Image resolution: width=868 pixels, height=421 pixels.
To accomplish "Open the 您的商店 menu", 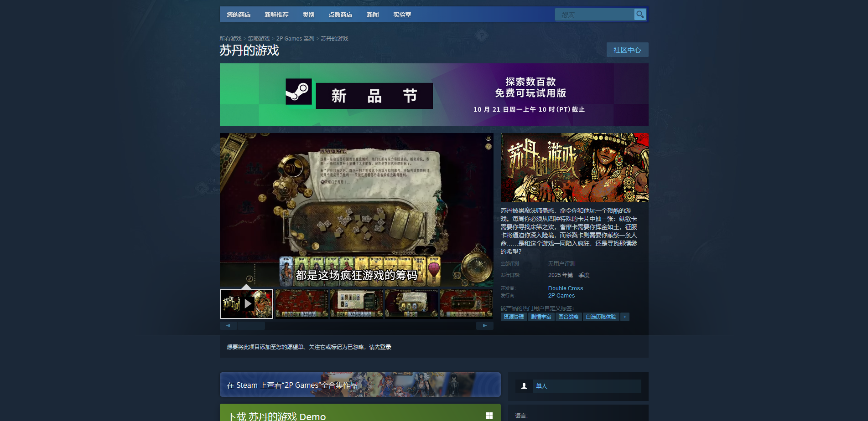I will pyautogui.click(x=239, y=15).
